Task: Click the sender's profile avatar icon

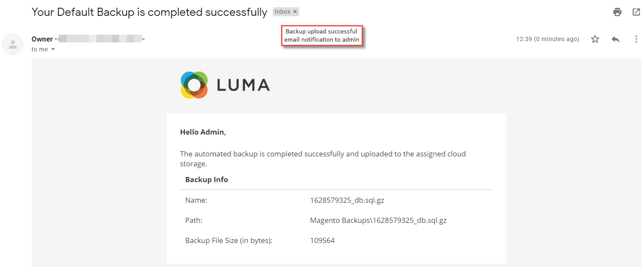Action: click(x=13, y=44)
